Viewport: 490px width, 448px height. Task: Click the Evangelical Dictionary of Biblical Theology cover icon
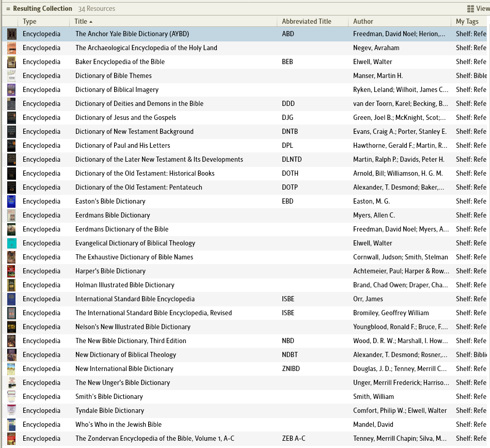[11, 243]
